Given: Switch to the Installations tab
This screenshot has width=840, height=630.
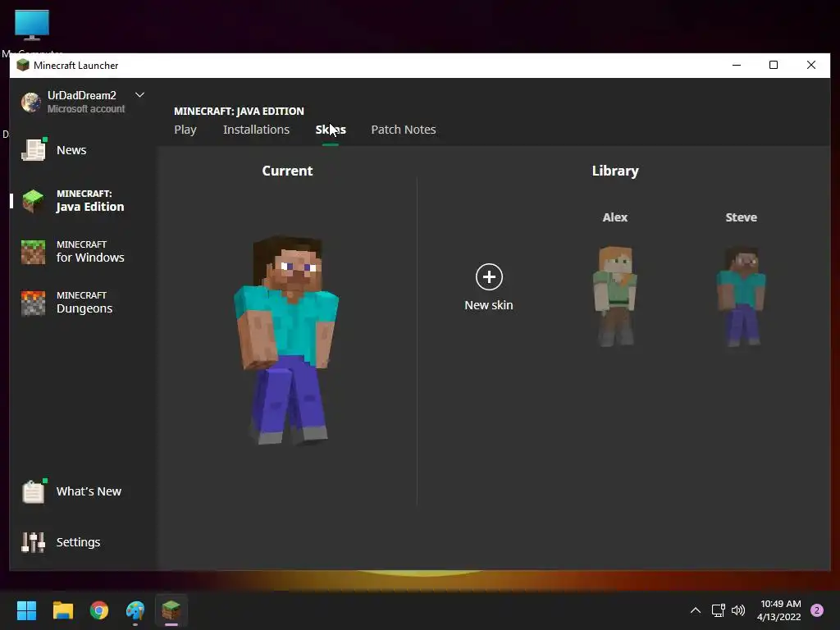Looking at the screenshot, I should point(256,130).
